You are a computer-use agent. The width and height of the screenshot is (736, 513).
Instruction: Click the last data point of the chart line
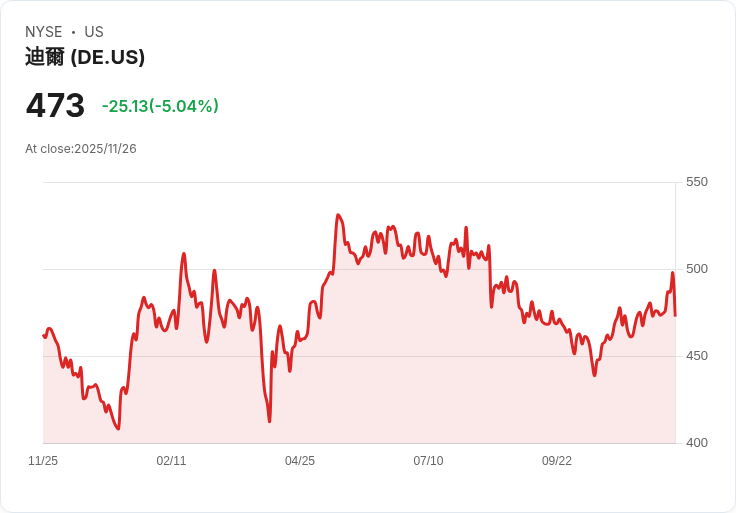675,316
